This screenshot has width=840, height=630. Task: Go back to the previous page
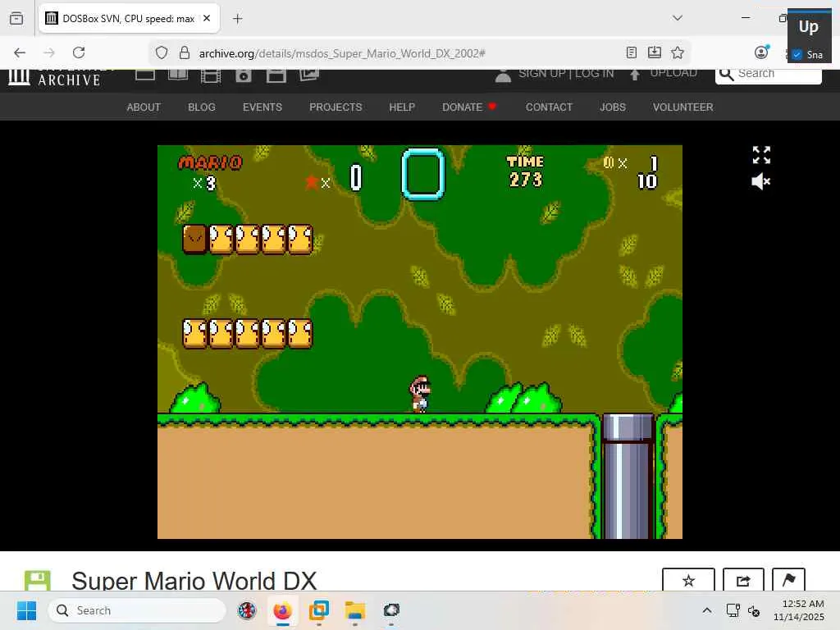(20, 52)
